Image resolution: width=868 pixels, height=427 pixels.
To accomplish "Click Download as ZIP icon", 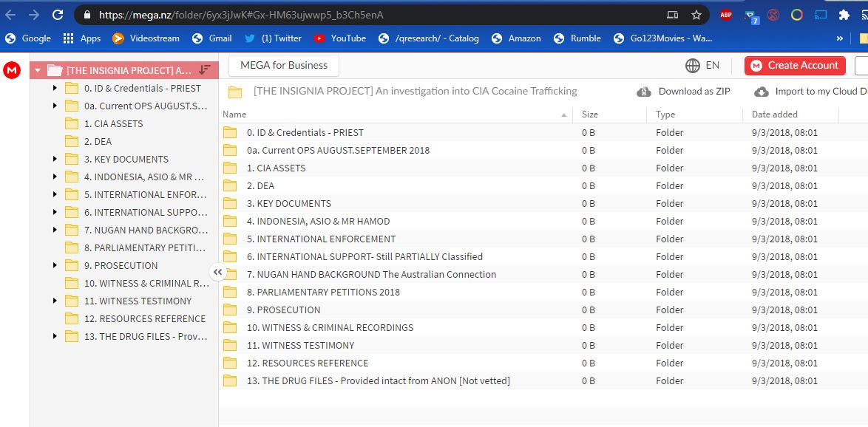I will click(x=644, y=92).
